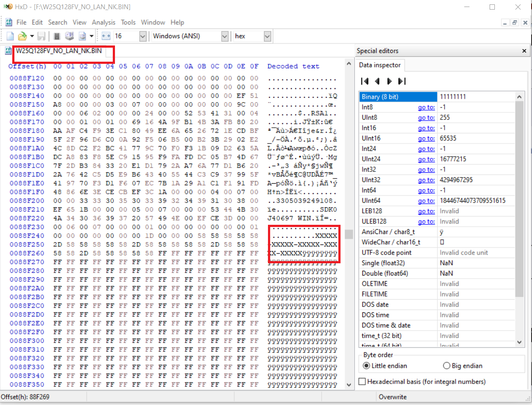Click the Open disk icon in toolbar

70,36
